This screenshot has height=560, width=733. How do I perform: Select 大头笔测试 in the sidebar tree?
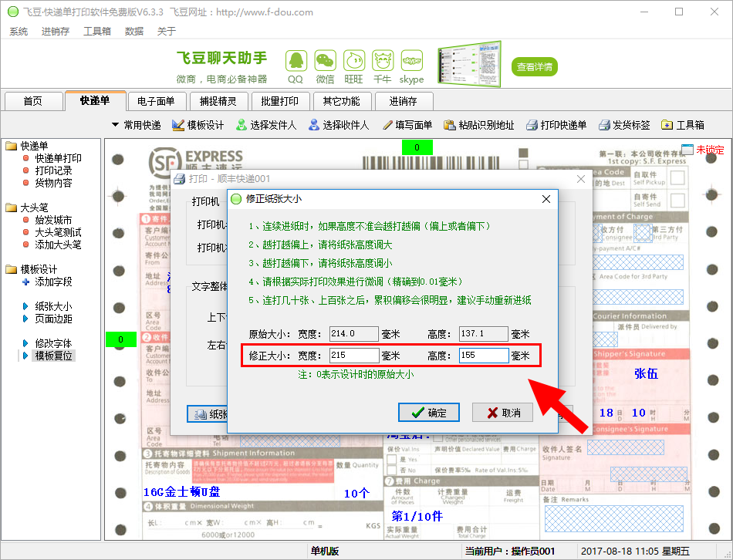[x=58, y=232]
